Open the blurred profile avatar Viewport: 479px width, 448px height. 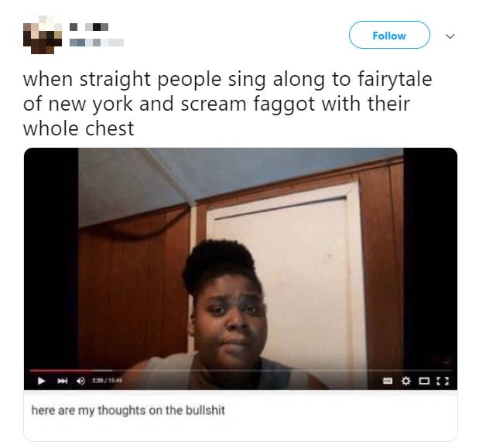tap(43, 35)
